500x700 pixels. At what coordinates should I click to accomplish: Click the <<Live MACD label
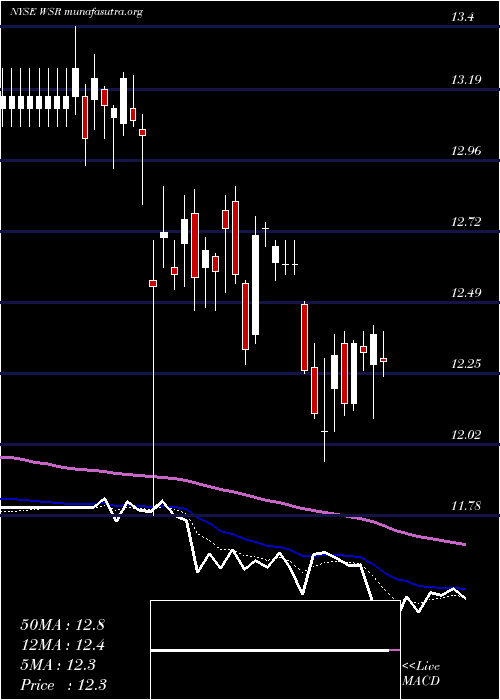pyautogui.click(x=421, y=674)
